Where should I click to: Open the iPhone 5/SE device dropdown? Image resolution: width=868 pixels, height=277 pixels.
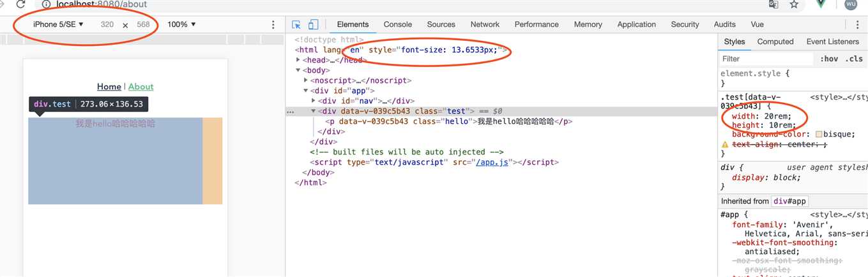(x=59, y=24)
